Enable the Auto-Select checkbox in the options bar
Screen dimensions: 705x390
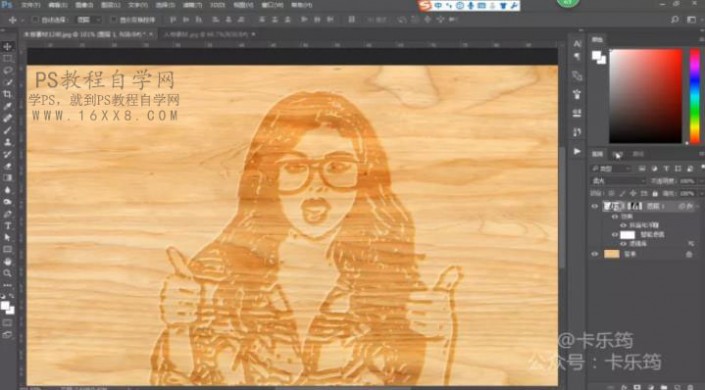(35, 20)
